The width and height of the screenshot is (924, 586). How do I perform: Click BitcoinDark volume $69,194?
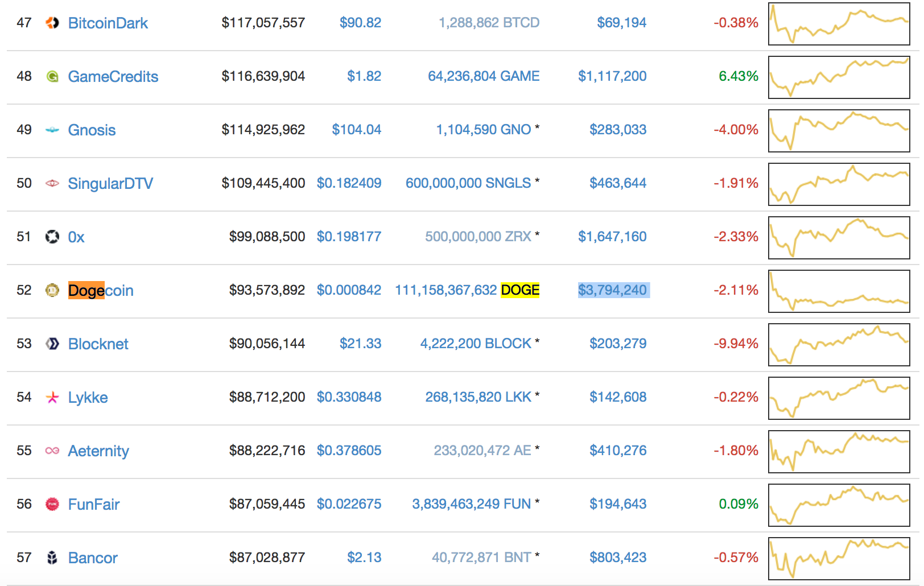coord(621,23)
